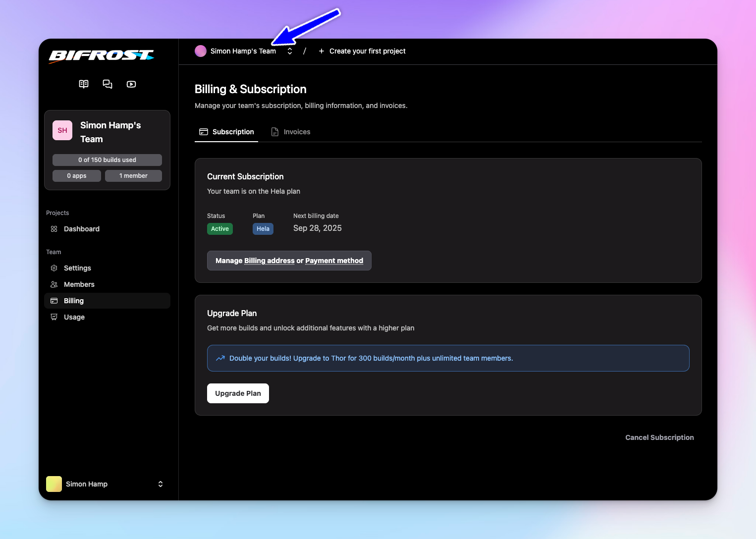Open Dashboard in the sidebar
The image size is (756, 539).
[82, 229]
